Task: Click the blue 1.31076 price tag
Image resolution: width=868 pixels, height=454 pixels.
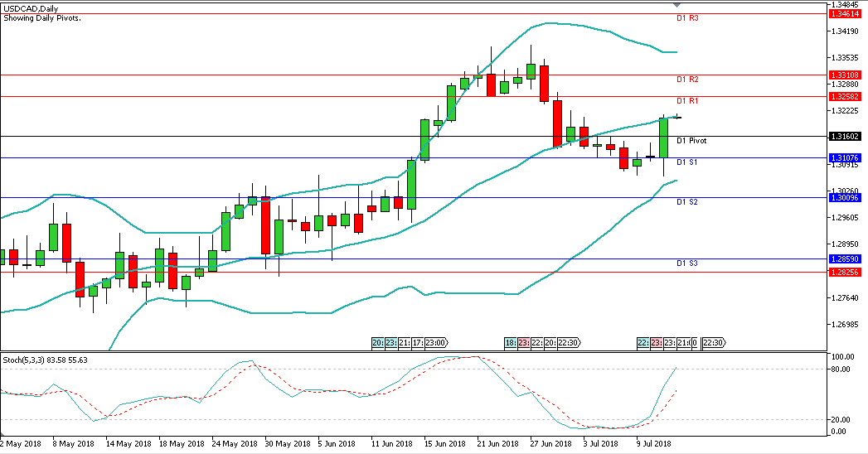Action: tap(846, 157)
